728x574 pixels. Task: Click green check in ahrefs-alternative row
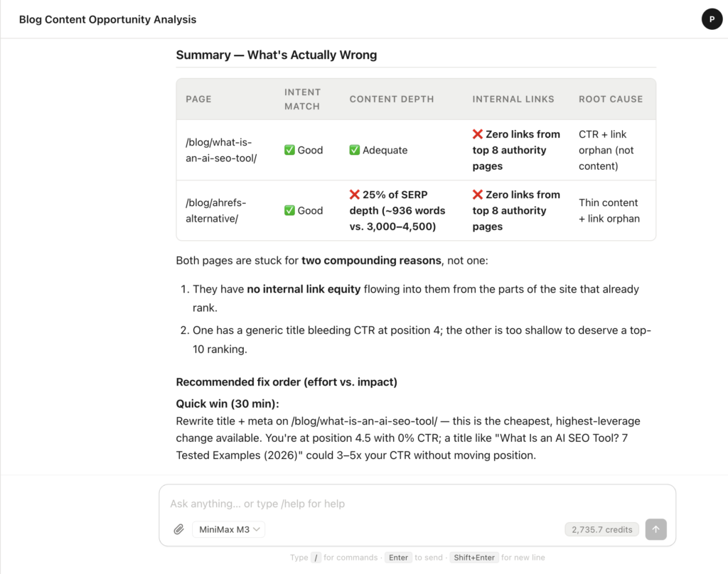pos(290,210)
